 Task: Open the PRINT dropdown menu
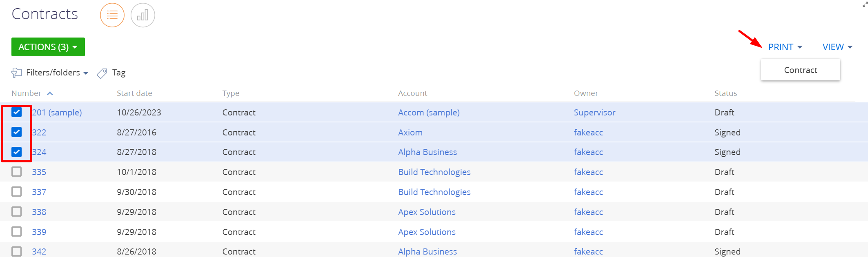[x=785, y=47]
